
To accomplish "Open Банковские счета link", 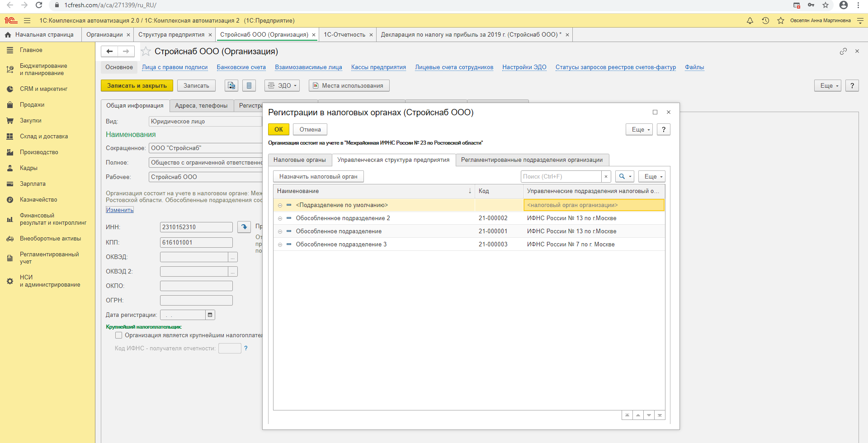I will coord(241,67).
